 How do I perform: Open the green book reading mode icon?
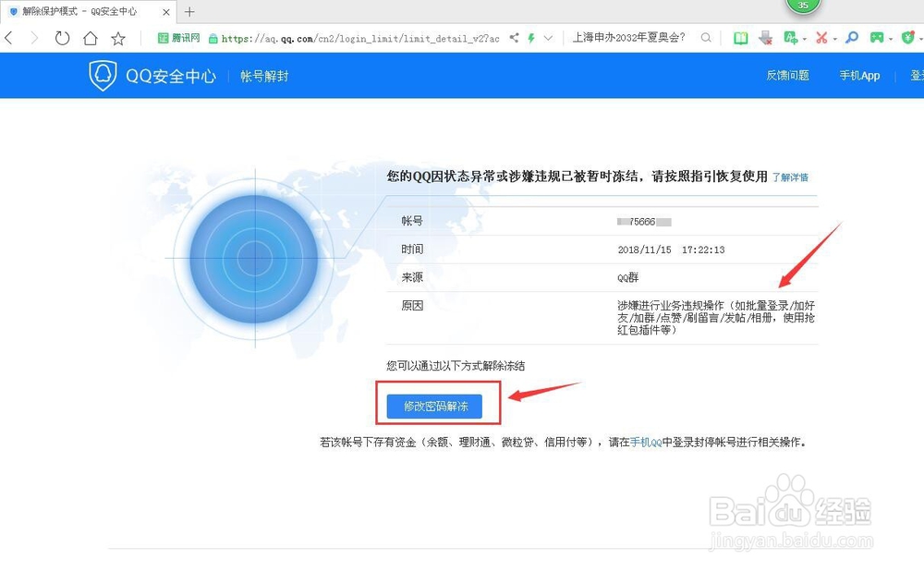(741, 38)
